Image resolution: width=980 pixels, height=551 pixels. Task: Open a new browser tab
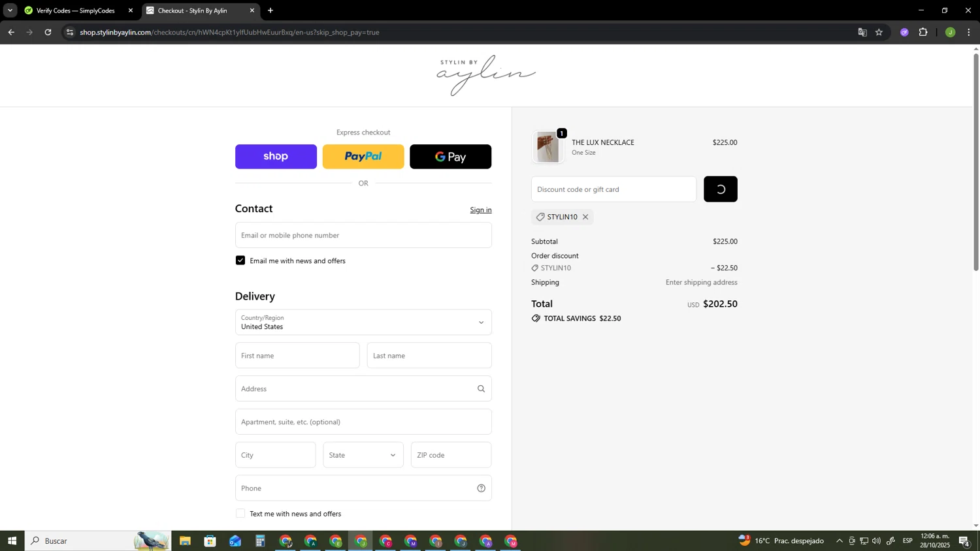coord(270,10)
